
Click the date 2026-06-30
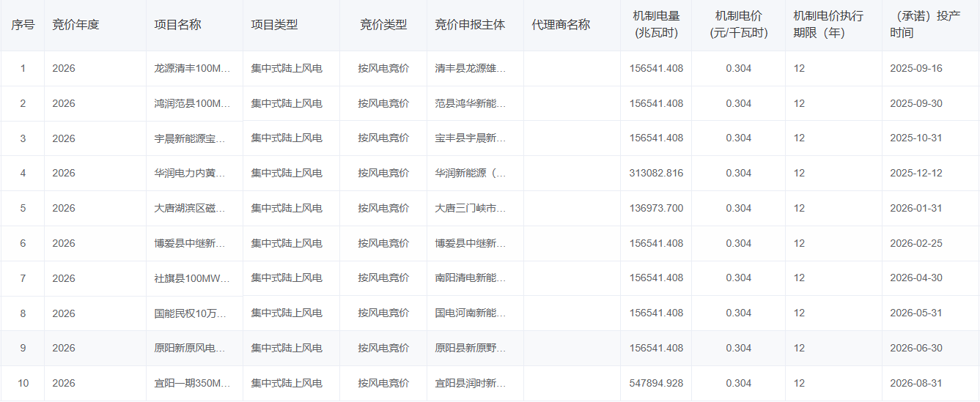click(916, 349)
